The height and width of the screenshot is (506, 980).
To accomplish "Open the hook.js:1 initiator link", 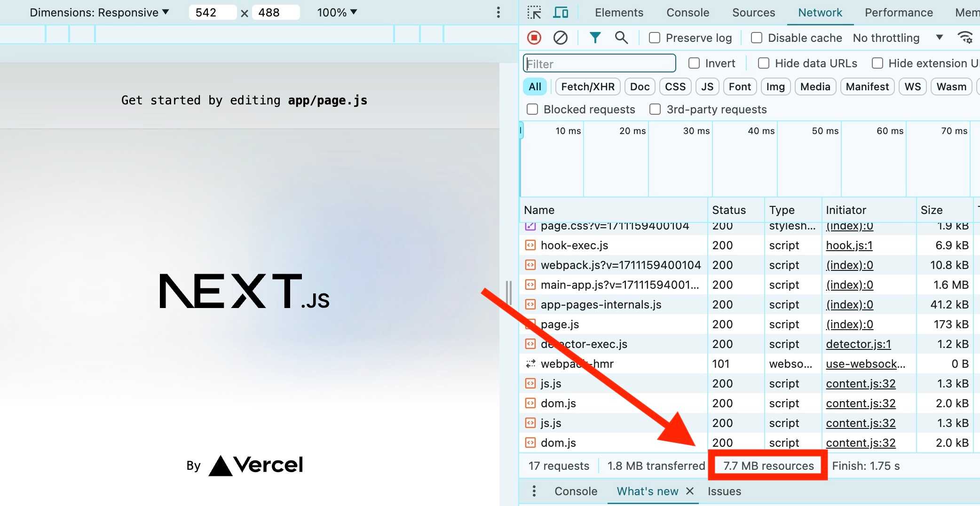I will coord(849,245).
